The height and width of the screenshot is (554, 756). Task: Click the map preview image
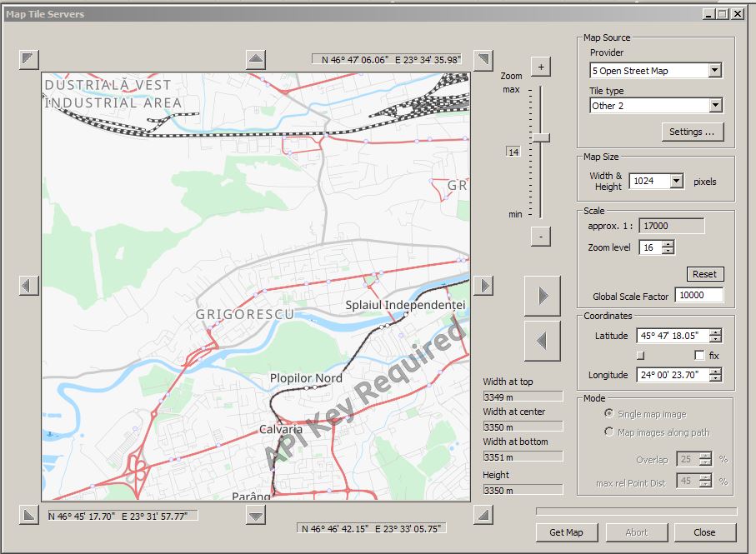click(256, 287)
